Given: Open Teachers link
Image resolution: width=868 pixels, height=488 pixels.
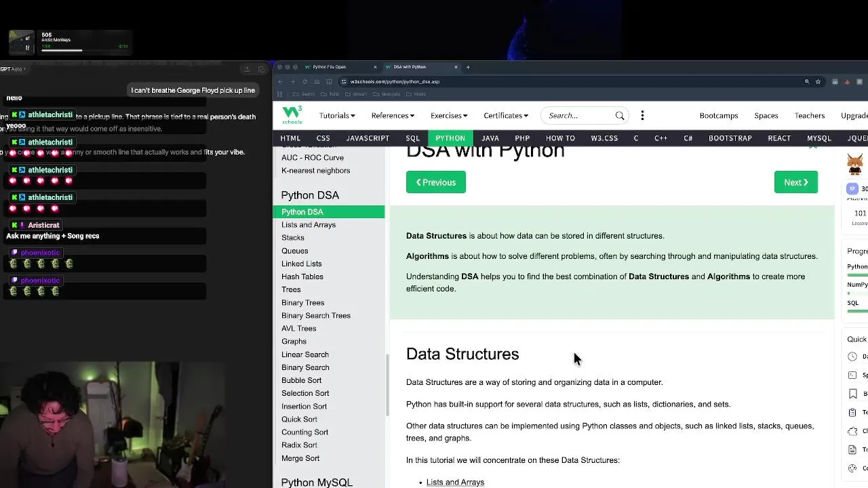Looking at the screenshot, I should (x=810, y=116).
